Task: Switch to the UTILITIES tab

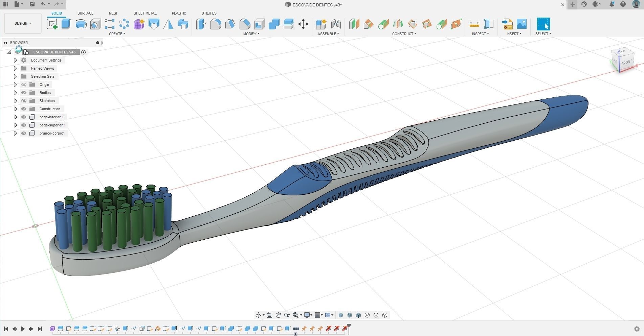Action: (x=209, y=13)
